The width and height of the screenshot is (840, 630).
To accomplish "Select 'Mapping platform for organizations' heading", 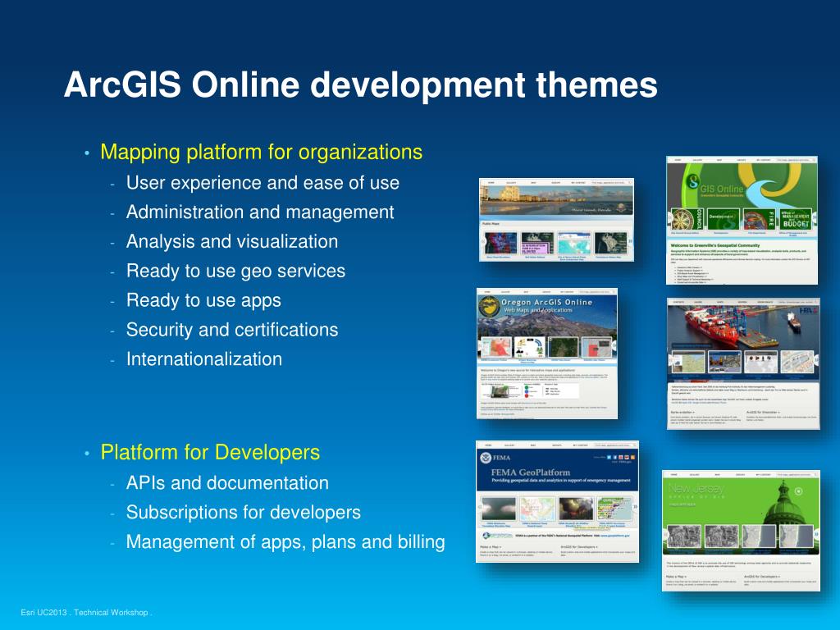I will [x=262, y=152].
